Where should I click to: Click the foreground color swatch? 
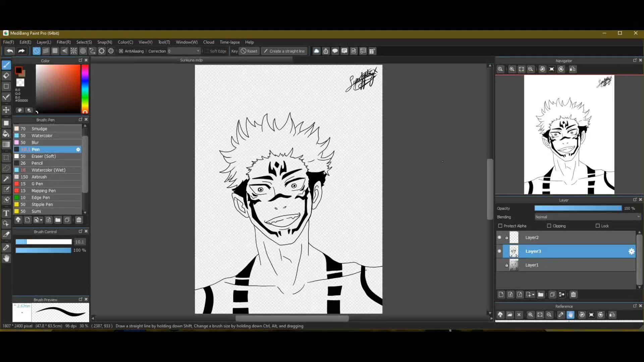19,70
